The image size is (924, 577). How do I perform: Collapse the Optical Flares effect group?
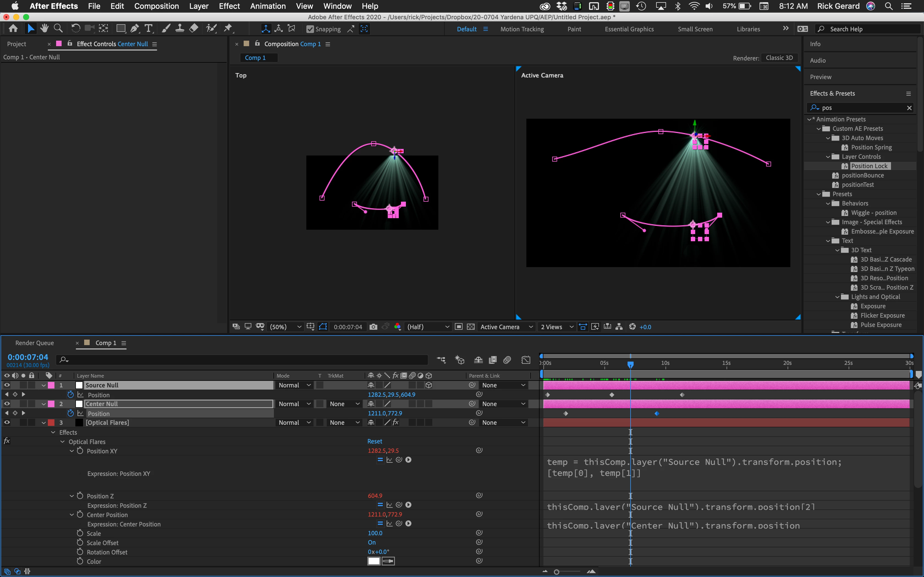(62, 442)
